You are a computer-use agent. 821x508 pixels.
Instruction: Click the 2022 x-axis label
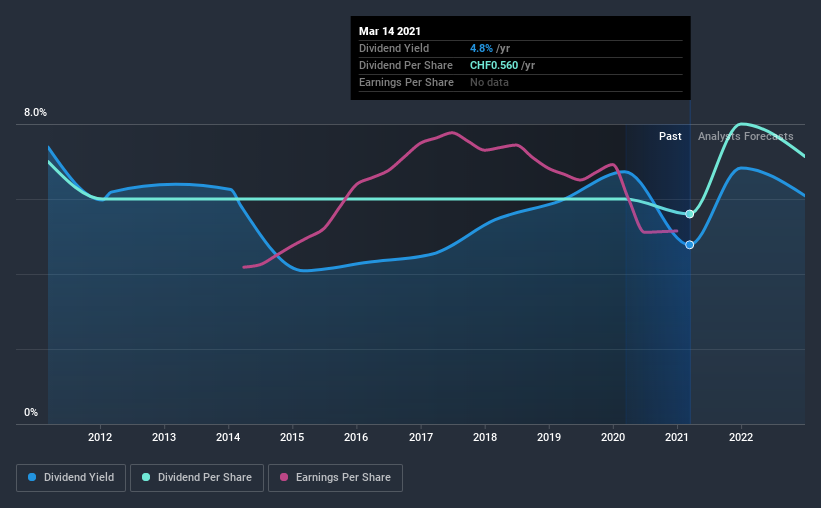(x=741, y=437)
